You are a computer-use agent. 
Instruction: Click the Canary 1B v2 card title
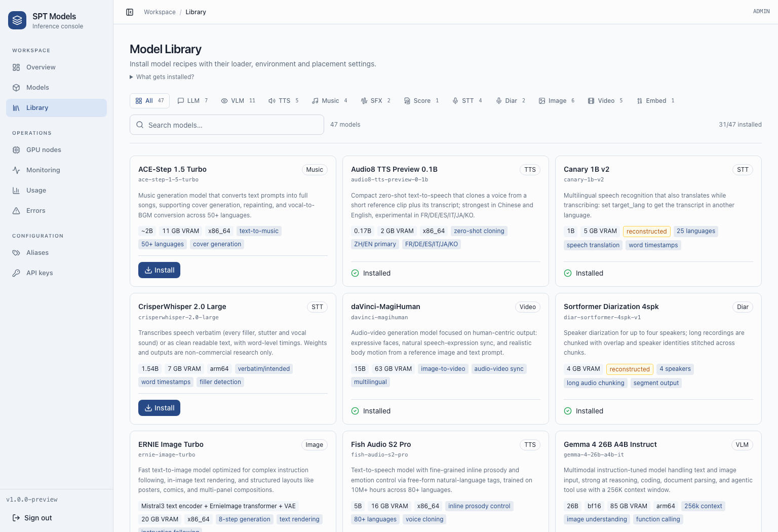click(x=587, y=169)
